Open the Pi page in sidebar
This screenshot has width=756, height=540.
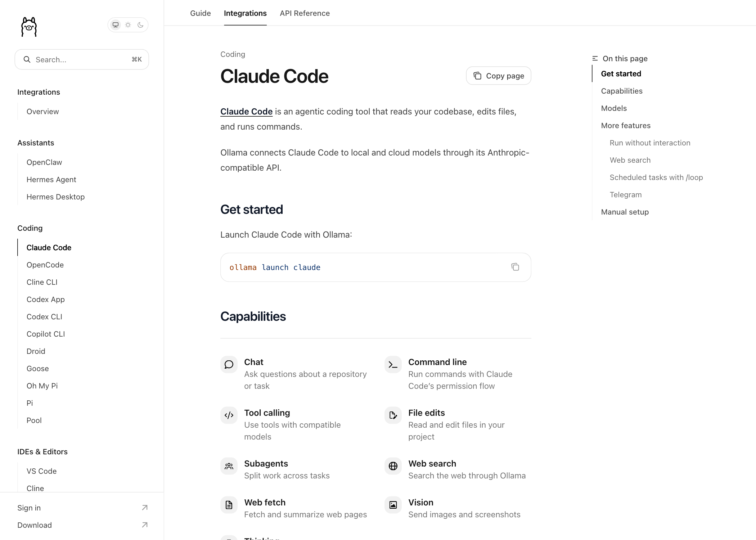point(30,403)
